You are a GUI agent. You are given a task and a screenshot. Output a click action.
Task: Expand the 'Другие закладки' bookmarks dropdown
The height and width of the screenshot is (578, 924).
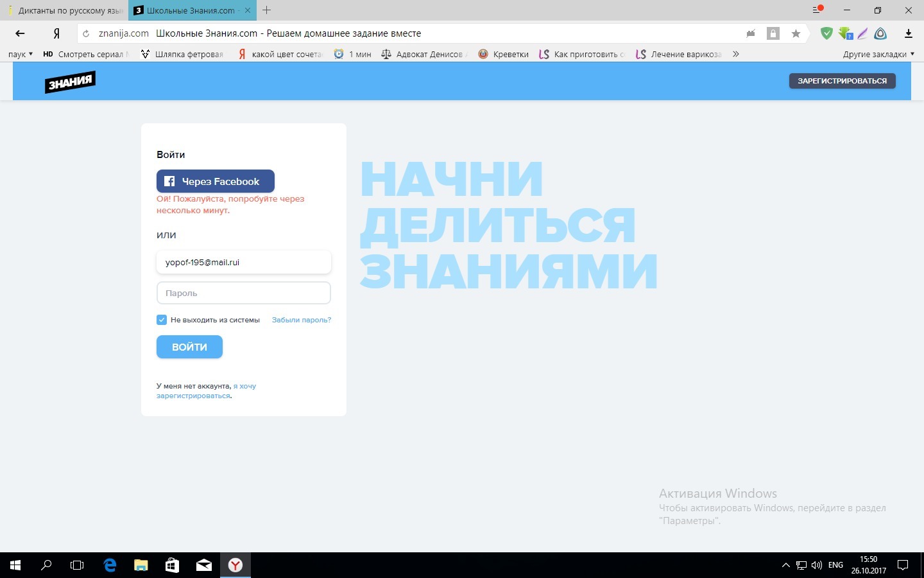(x=878, y=55)
